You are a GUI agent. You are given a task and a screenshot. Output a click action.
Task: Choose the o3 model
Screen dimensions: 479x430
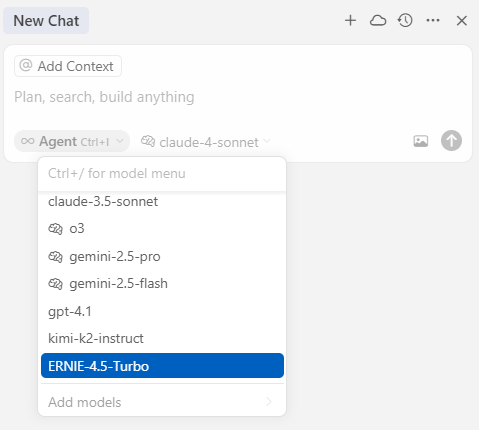tap(162, 229)
